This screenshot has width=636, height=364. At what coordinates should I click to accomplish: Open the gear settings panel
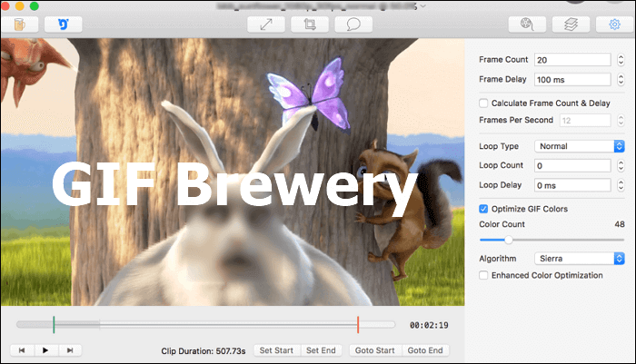(614, 25)
